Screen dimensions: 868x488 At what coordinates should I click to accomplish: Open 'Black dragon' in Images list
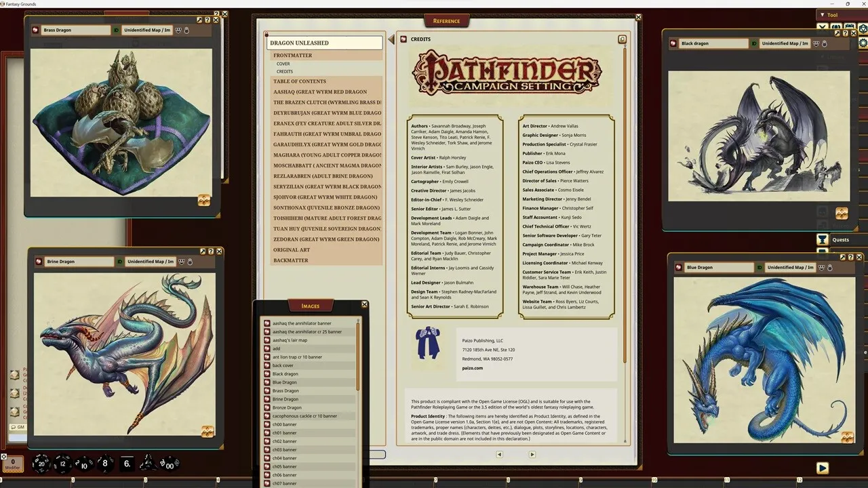[x=309, y=373]
